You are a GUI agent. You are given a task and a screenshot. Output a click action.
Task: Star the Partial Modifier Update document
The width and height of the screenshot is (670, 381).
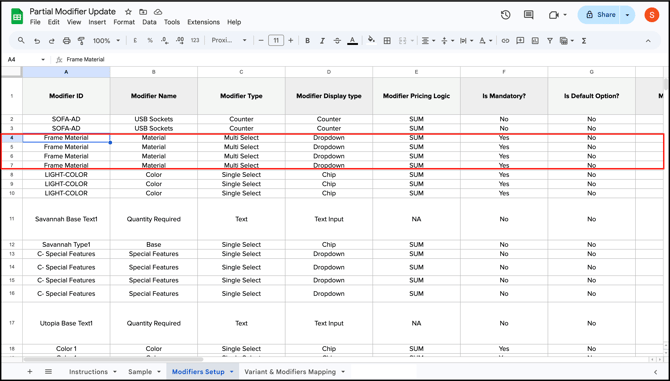point(128,12)
